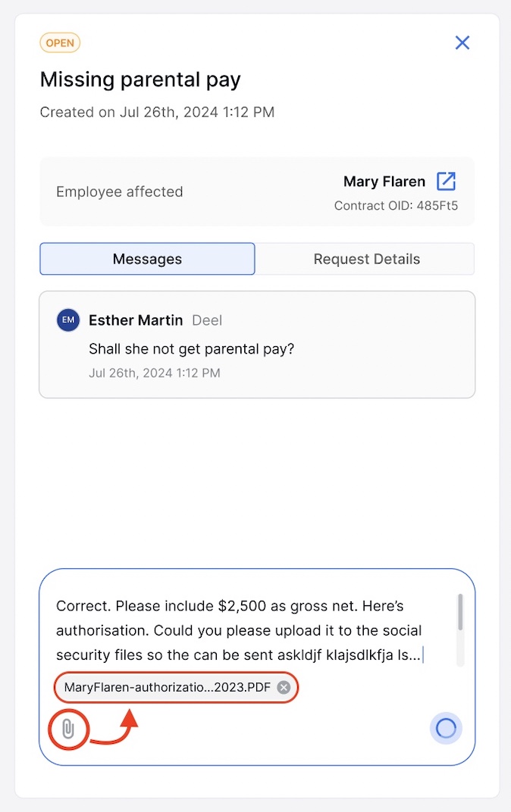Select the Messages tab
Screen dimensions: 511x812
tap(147, 259)
